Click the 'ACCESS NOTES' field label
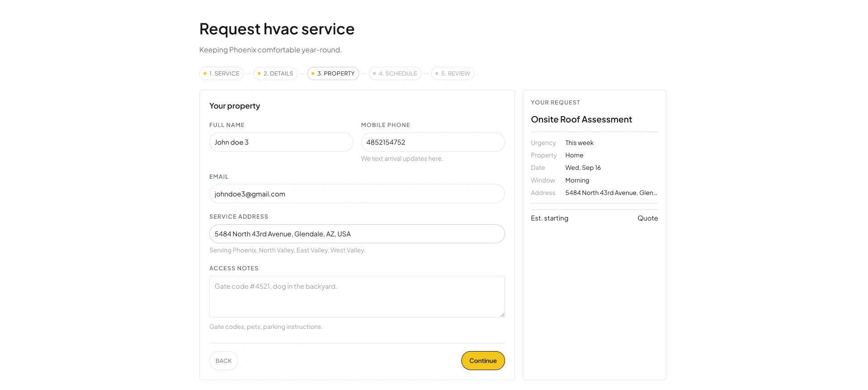This screenshot has height=390, width=868. 234,268
